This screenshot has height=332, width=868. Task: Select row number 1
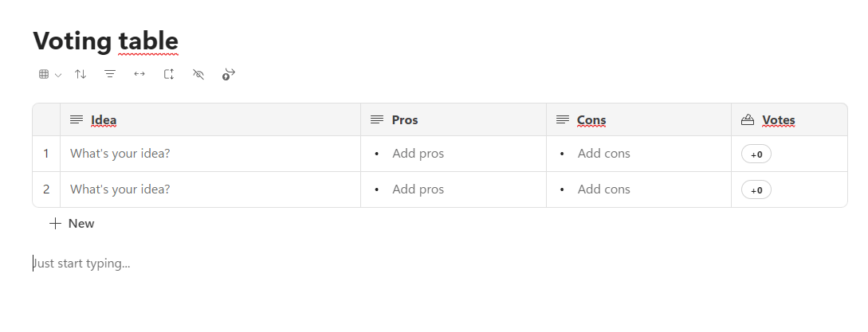[46, 154]
